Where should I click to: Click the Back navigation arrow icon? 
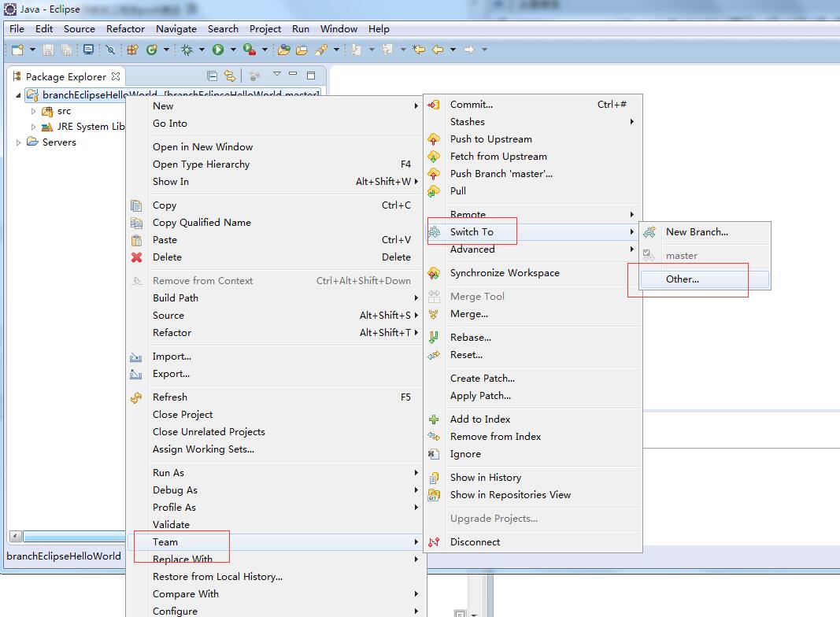click(x=439, y=50)
